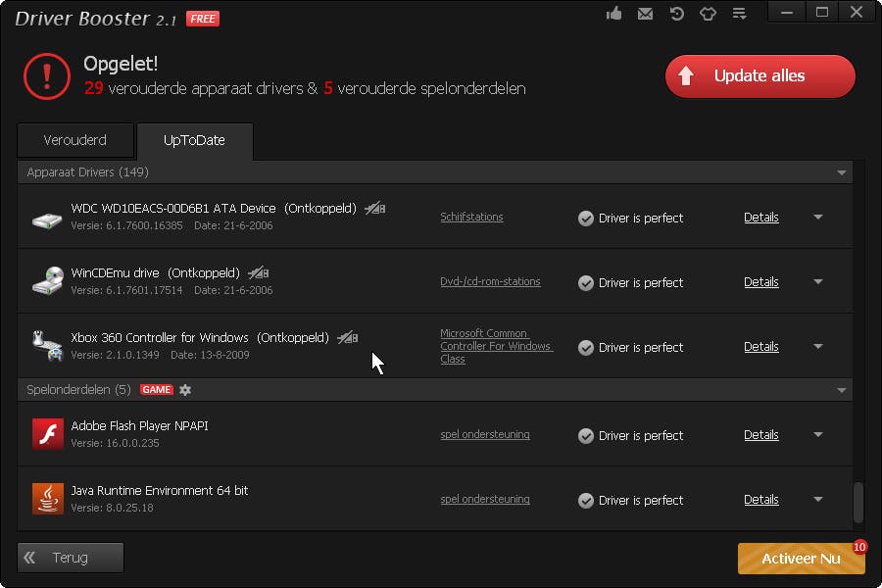Switch to the Verouderd tab
The image size is (882, 588).
coord(75,141)
